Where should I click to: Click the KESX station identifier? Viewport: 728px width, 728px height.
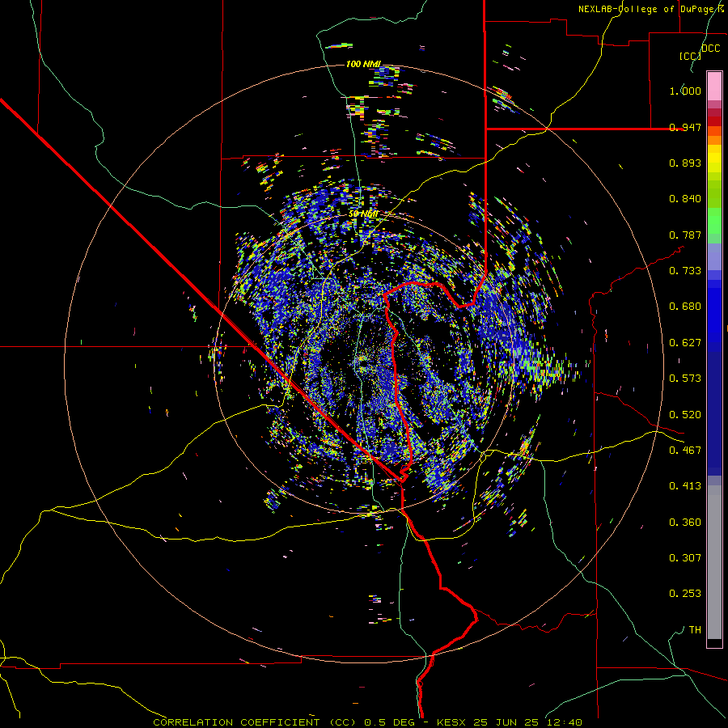point(452,722)
